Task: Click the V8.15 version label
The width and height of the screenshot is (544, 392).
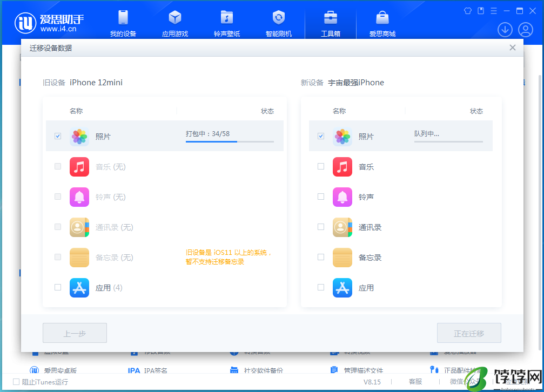Action: click(372, 382)
